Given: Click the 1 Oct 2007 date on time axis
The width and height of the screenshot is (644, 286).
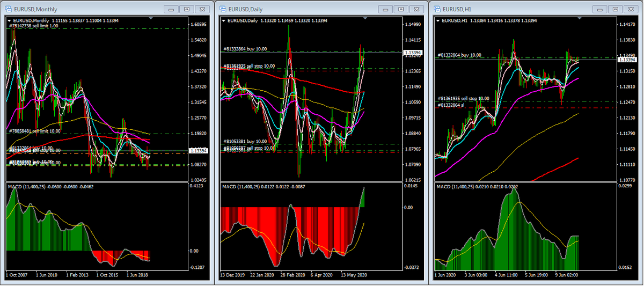Looking at the screenshot, I should tap(17, 274).
